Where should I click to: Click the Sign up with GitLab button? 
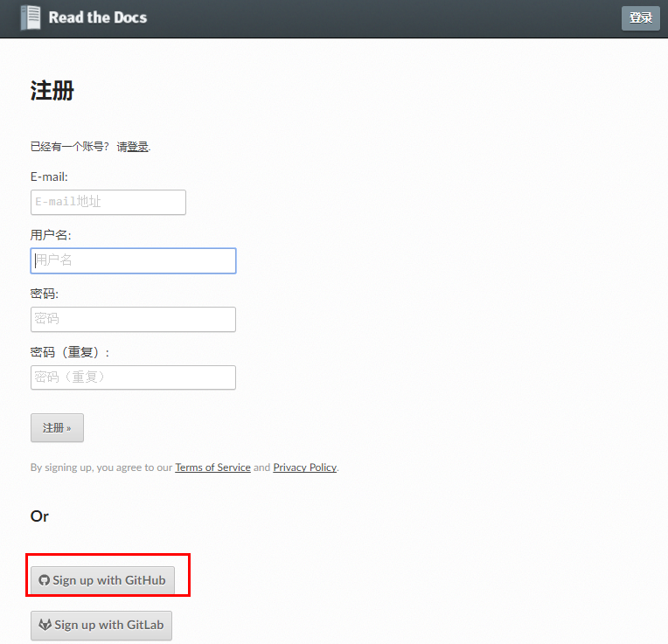(101, 626)
